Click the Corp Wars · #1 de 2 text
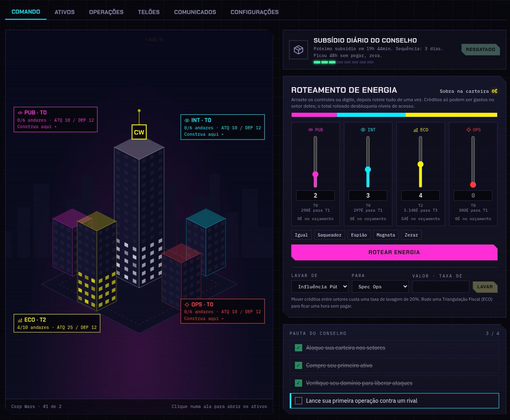This screenshot has height=420, width=510. coord(37,406)
